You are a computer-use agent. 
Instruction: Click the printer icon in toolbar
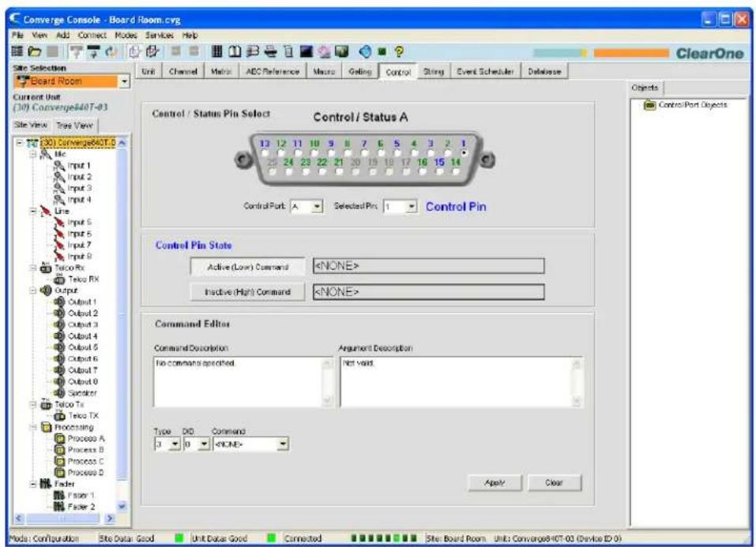pyautogui.click(x=270, y=51)
